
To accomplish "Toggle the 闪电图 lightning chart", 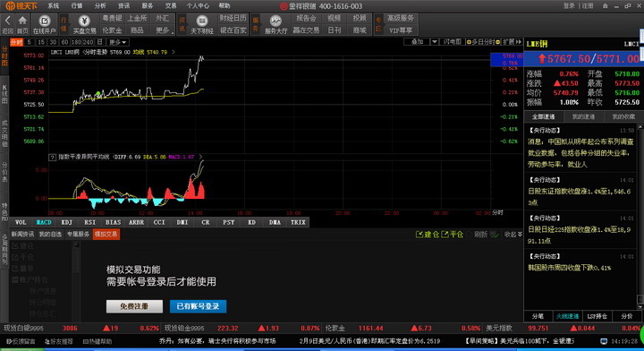I will (453, 42).
